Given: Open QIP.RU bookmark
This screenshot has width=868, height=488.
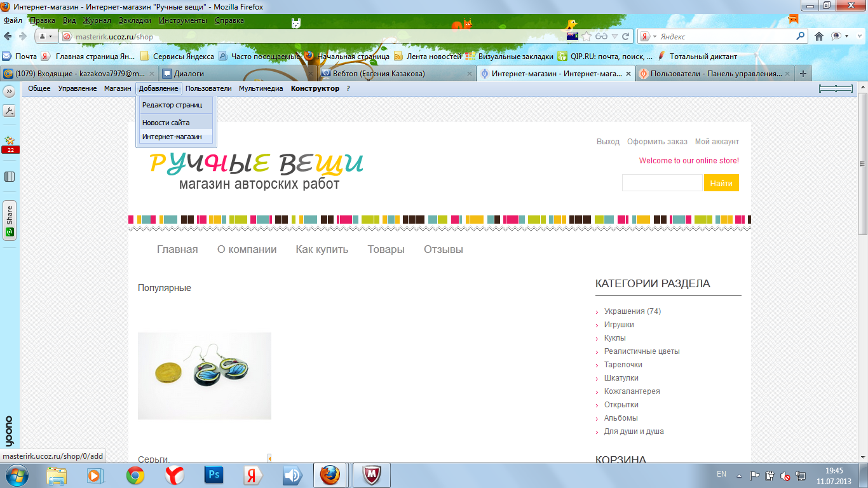Looking at the screenshot, I should tap(605, 56).
